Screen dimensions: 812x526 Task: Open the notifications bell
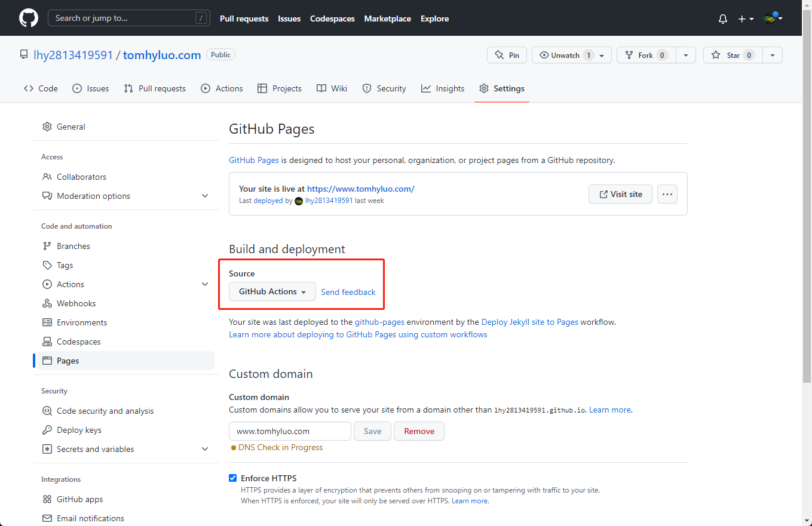723,19
